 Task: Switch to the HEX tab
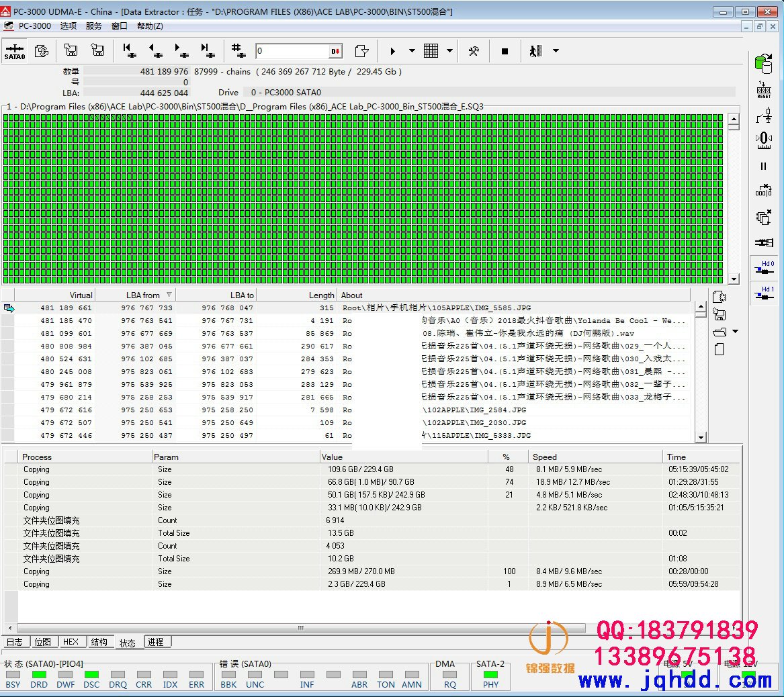click(71, 642)
